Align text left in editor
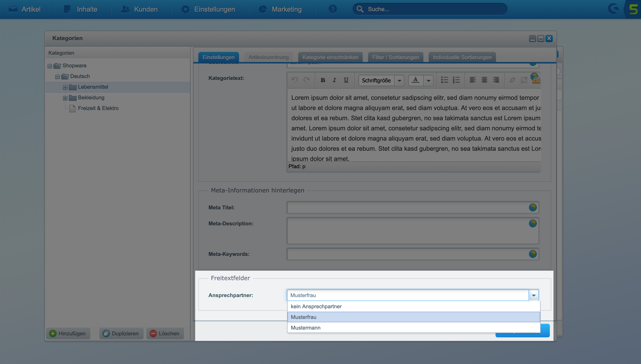The width and height of the screenshot is (641, 364). 473,80
